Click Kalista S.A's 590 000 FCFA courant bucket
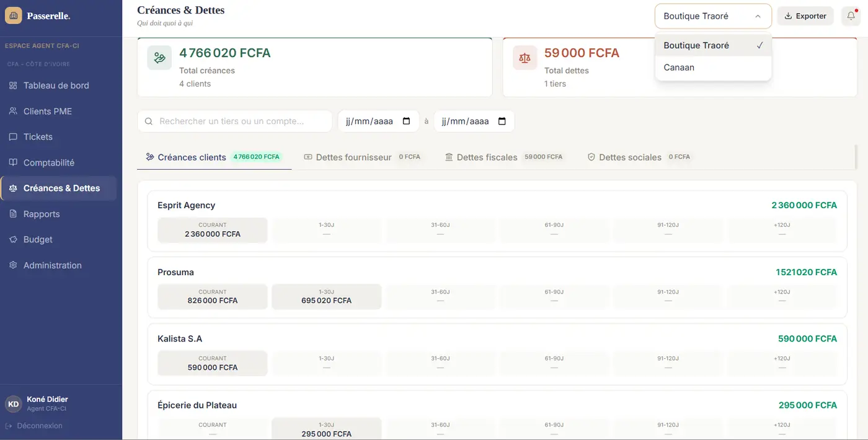868x440 pixels. click(x=213, y=363)
